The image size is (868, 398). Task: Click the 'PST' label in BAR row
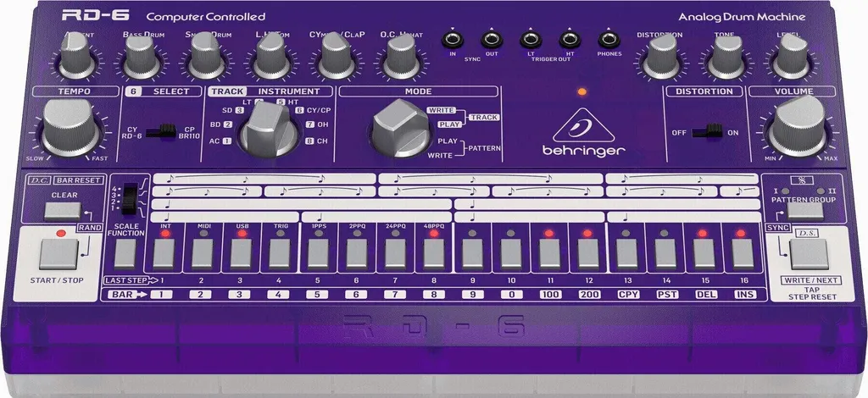667,295
